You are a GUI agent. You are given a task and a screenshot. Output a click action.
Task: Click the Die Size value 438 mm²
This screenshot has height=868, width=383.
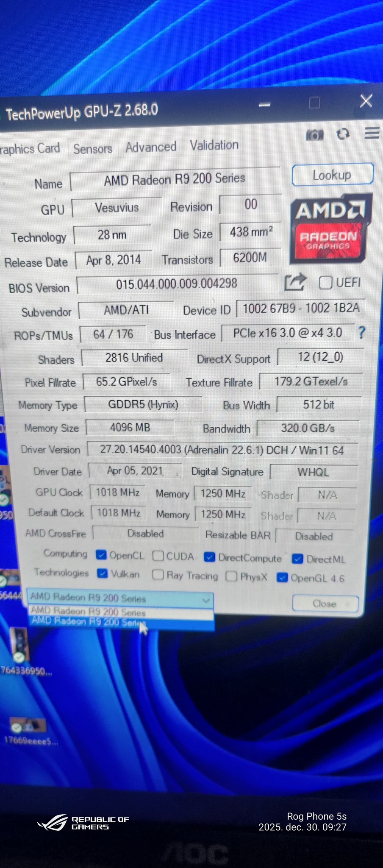click(x=250, y=232)
